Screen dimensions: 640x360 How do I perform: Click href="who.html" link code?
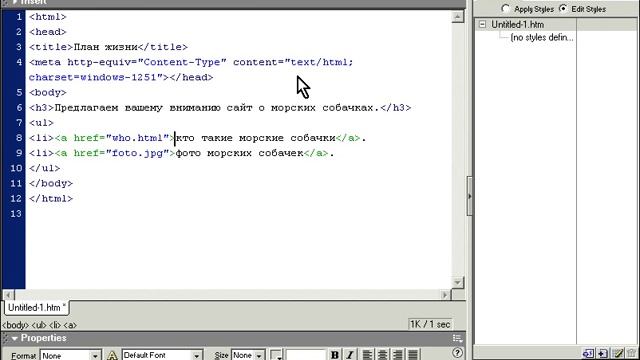[x=122, y=138]
